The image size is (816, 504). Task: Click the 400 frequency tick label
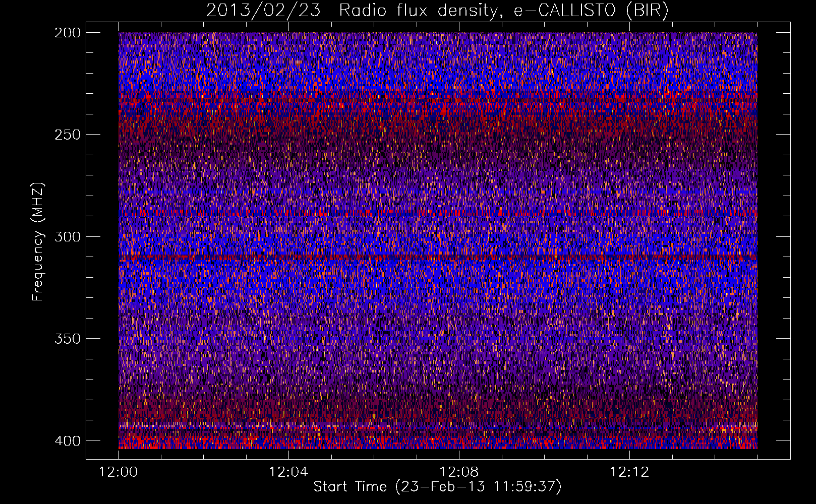pyautogui.click(x=67, y=441)
